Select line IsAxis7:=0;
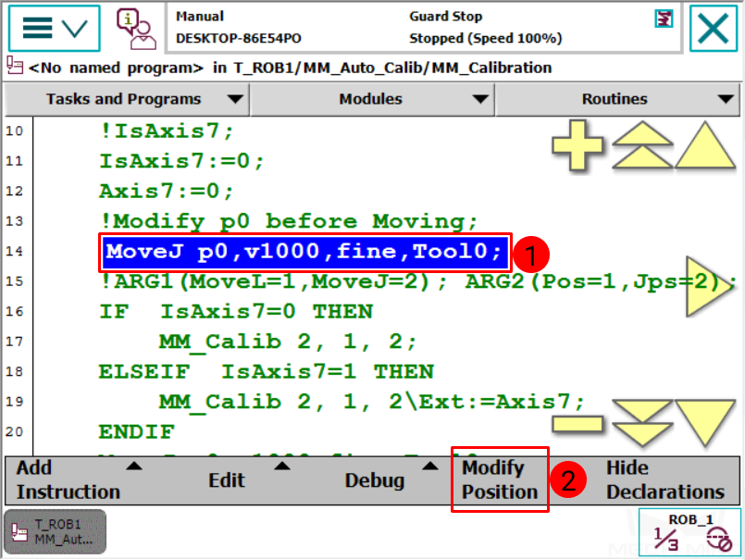The width and height of the screenshot is (745, 560). (x=181, y=161)
